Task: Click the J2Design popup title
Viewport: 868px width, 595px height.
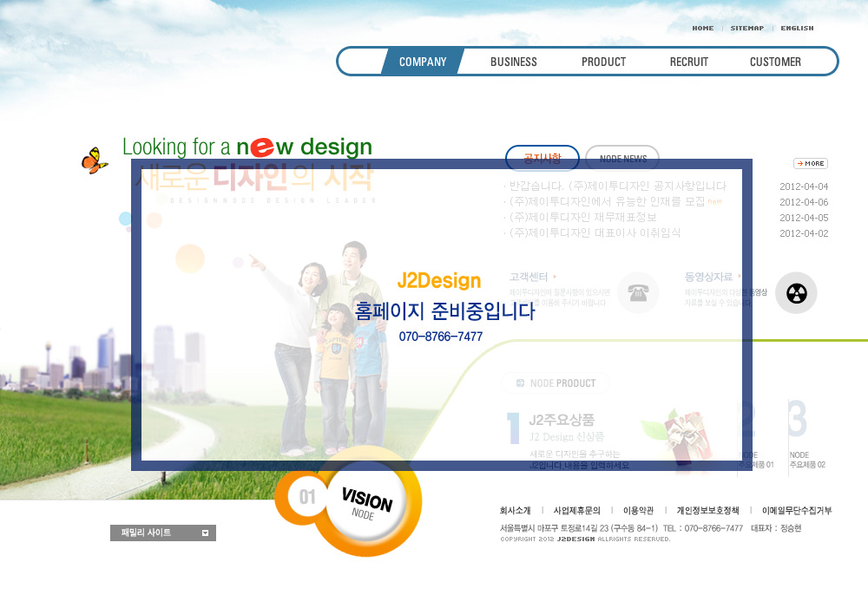Action: point(439,281)
